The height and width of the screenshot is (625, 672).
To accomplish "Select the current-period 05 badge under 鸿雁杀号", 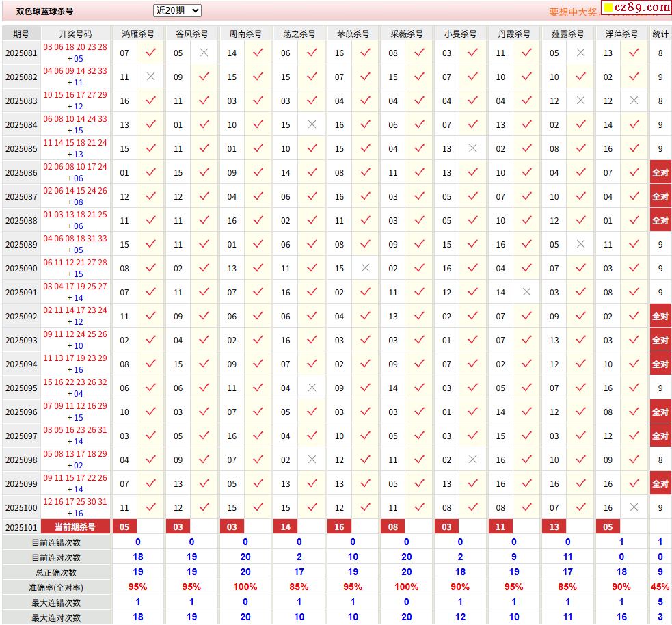I will [x=124, y=527].
